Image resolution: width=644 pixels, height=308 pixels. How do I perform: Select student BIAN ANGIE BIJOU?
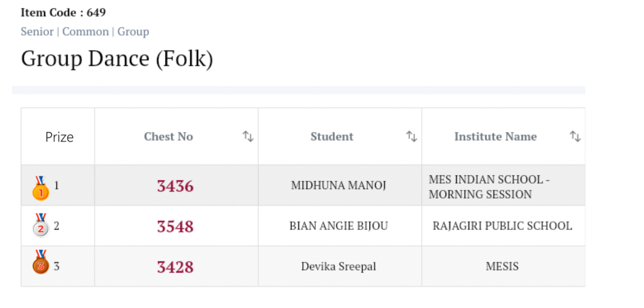click(x=338, y=226)
